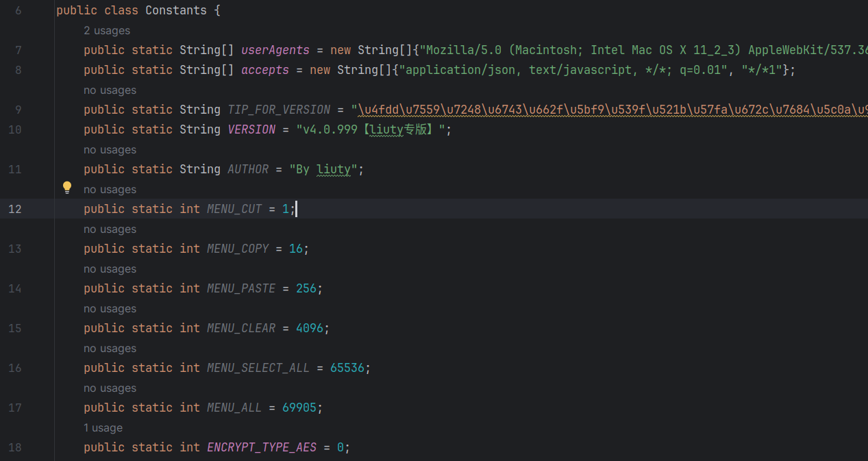This screenshot has width=868, height=461.
Task: Click the value 69905 of MENU_ALL
Action: click(299, 408)
